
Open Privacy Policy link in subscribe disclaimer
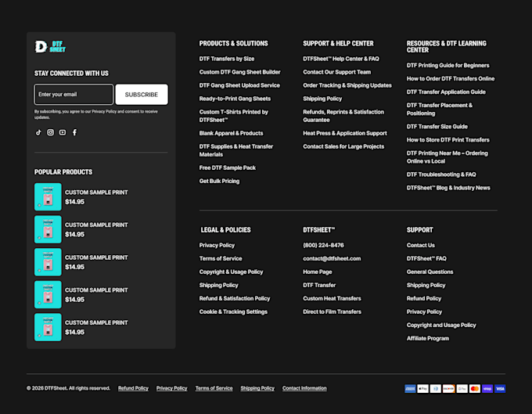click(x=104, y=111)
